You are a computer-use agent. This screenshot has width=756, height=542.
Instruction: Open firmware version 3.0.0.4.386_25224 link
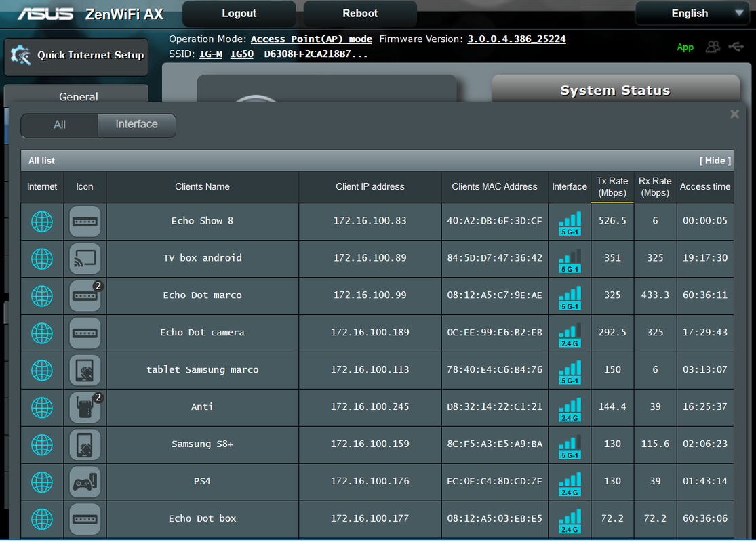tap(517, 39)
